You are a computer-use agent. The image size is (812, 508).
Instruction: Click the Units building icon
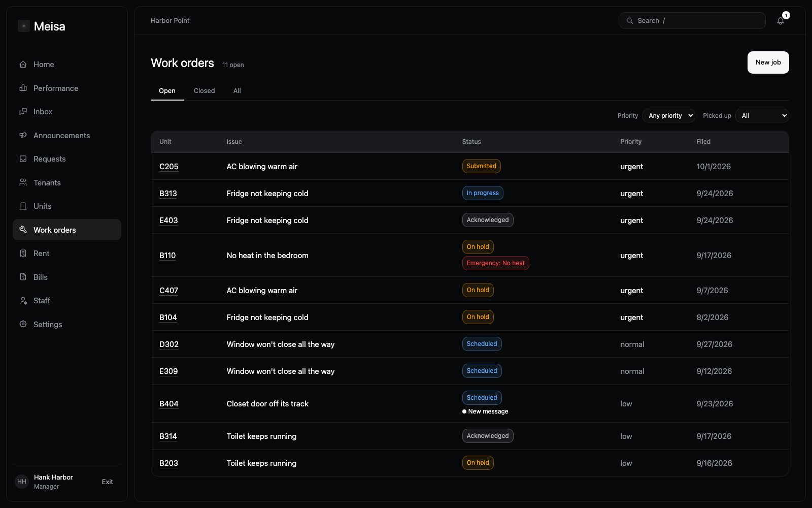click(23, 206)
